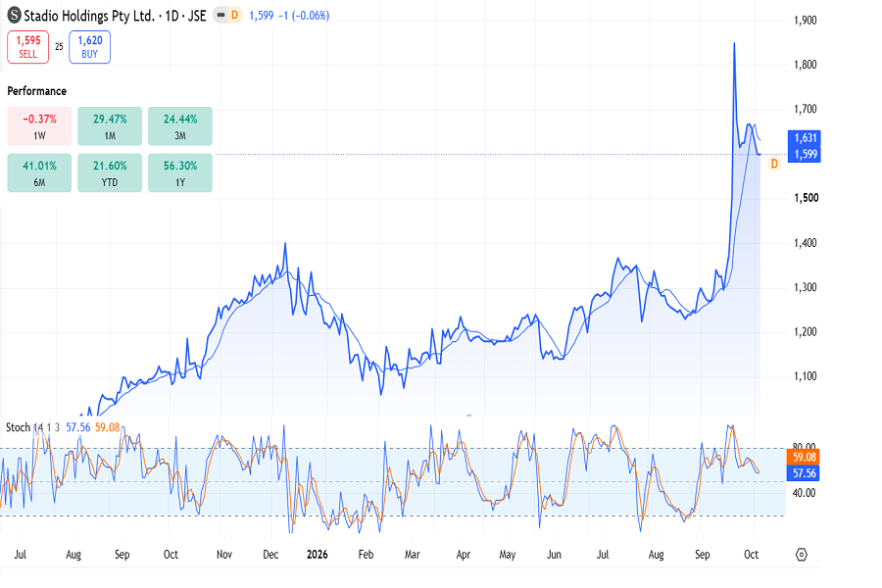Select the 6M performance tile
This screenshot has width=882, height=588.
click(39, 172)
